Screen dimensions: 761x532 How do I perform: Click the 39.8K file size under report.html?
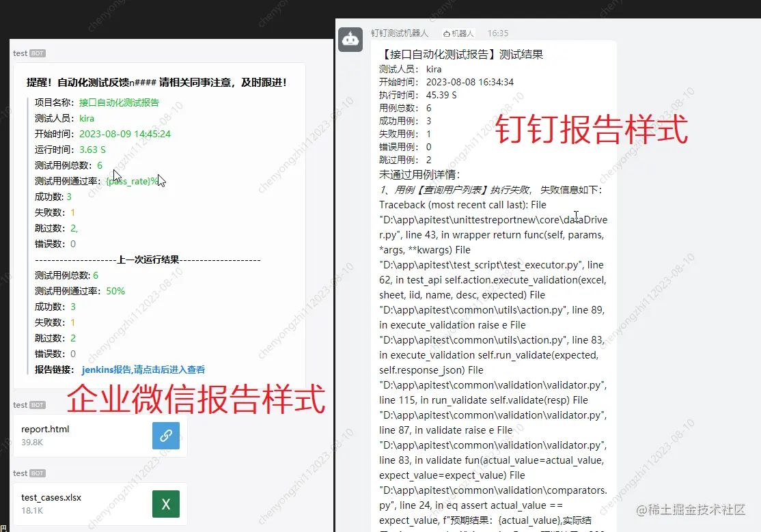(32, 443)
